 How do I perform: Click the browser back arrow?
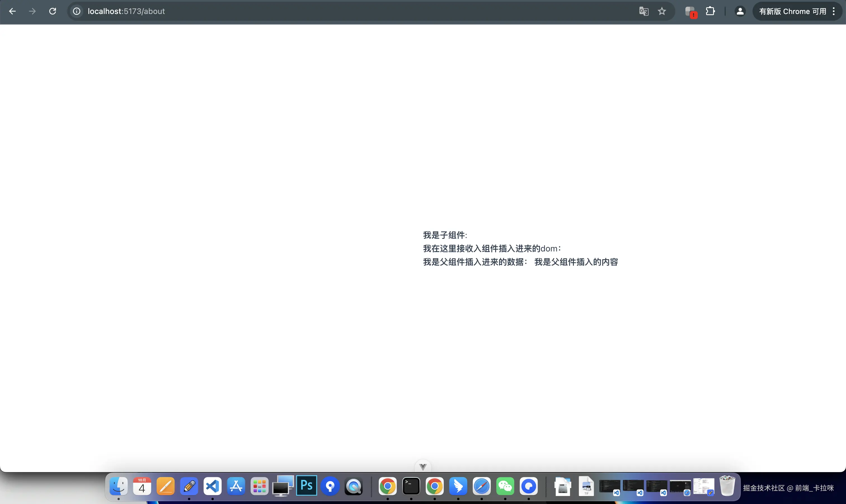[x=13, y=11]
